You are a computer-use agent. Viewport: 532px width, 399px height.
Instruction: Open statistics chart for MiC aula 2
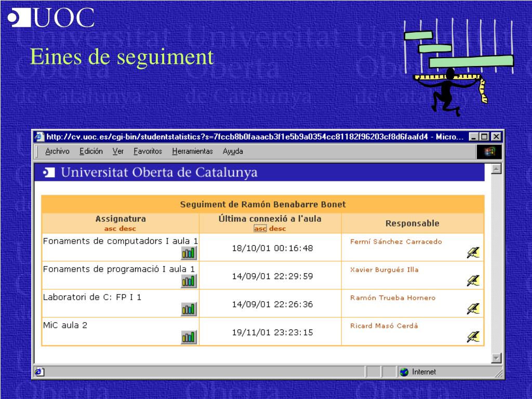189,337
